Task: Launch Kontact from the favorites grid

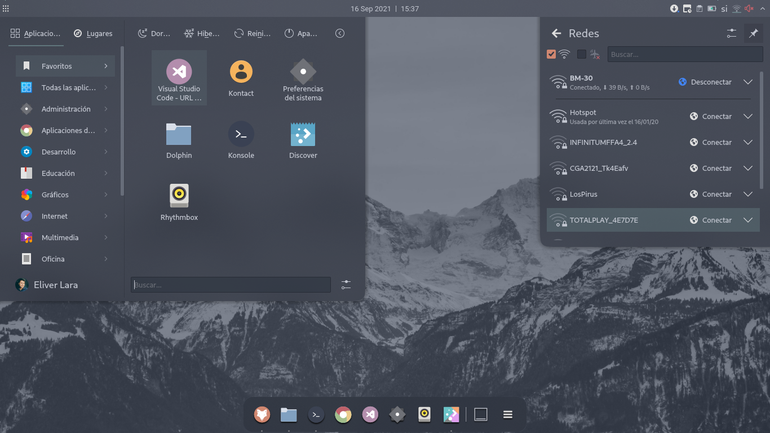Action: point(241,79)
